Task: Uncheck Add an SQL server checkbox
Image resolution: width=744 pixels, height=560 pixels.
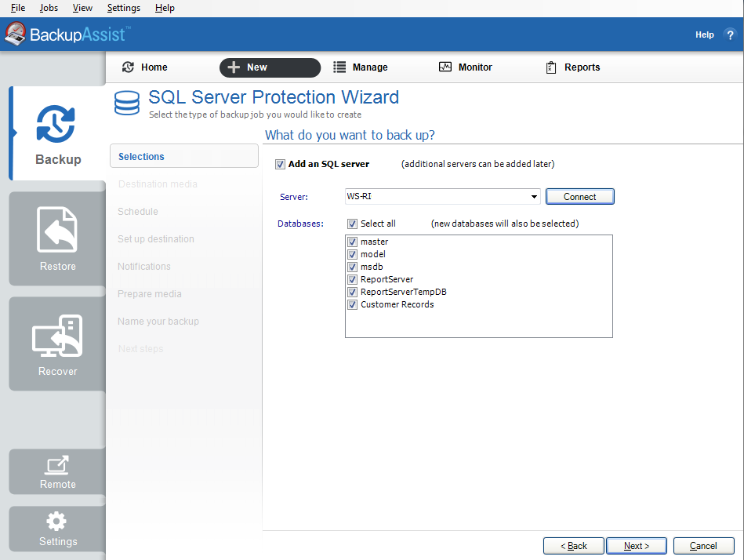Action: (280, 164)
